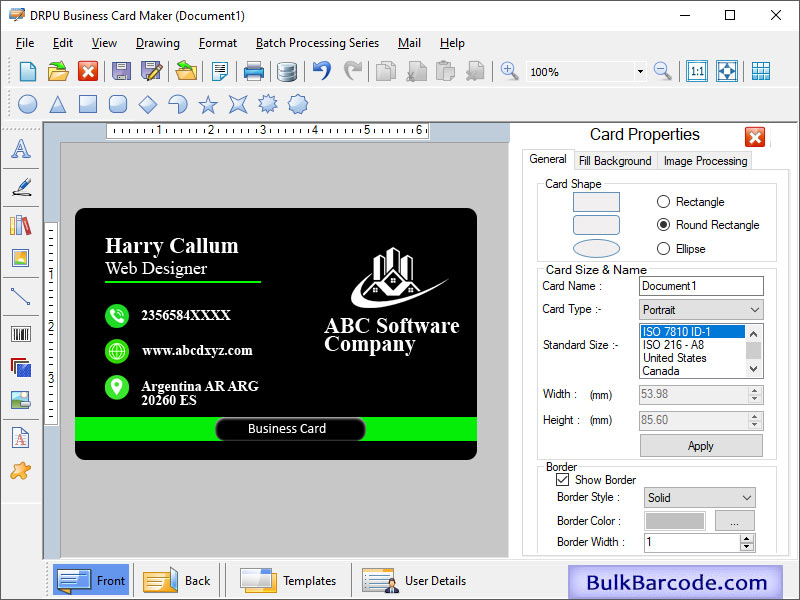Apply the card size changes
This screenshot has height=600, width=800.
pyautogui.click(x=700, y=445)
